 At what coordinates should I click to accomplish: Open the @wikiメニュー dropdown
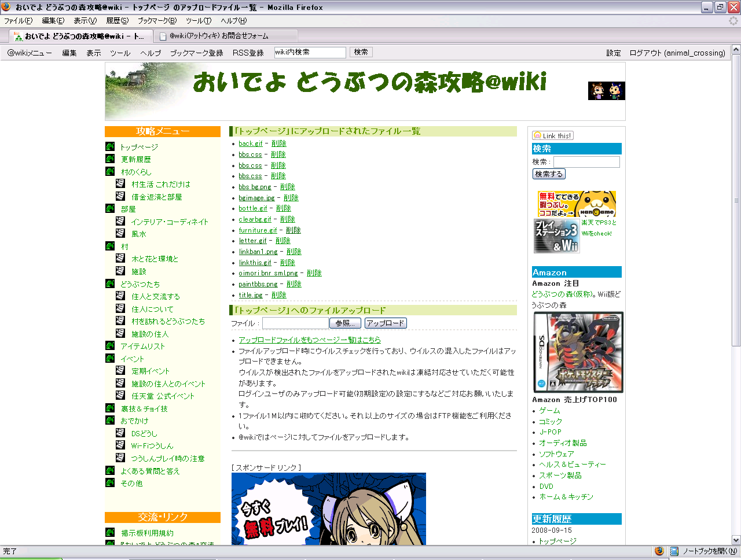30,53
